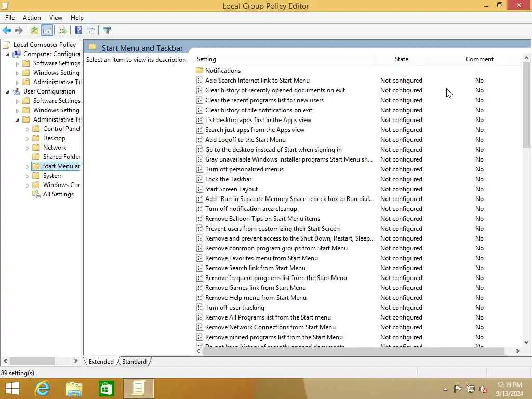The height and width of the screenshot is (399, 532).
Task: Click the Up one level folder icon
Action: pos(34,31)
